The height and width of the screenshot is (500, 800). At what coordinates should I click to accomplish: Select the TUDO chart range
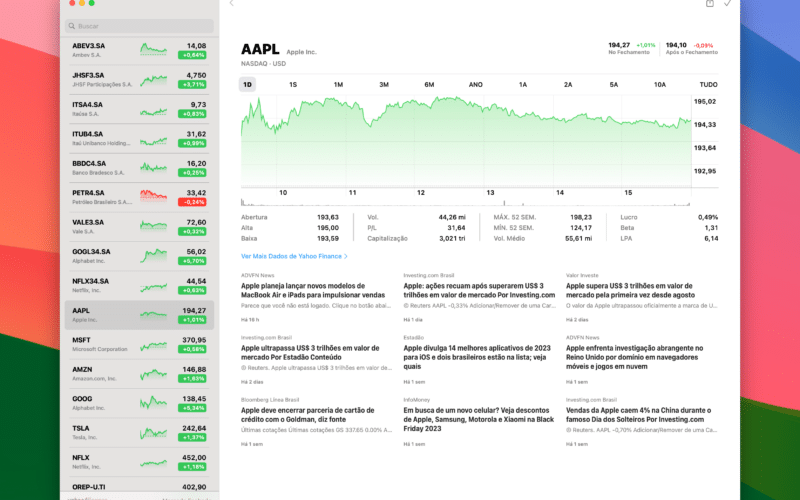point(708,85)
